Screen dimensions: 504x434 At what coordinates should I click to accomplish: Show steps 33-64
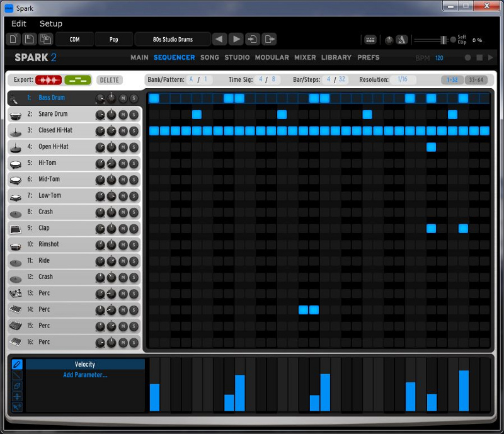point(476,80)
